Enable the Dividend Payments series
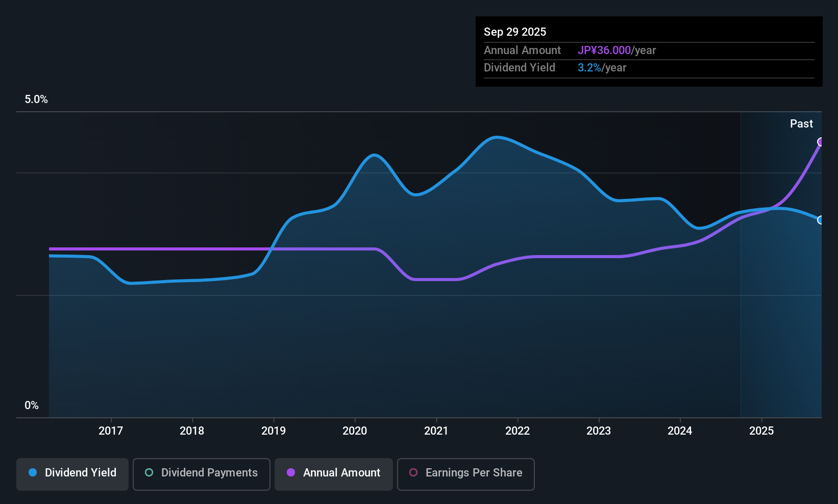Image resolution: width=838 pixels, height=504 pixels. [202, 473]
